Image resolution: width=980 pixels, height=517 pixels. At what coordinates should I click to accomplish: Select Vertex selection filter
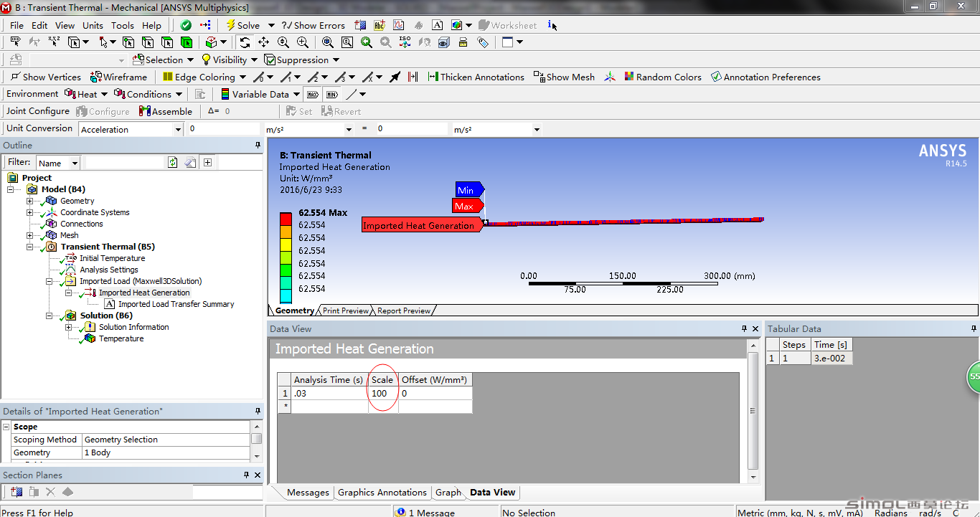point(128,42)
